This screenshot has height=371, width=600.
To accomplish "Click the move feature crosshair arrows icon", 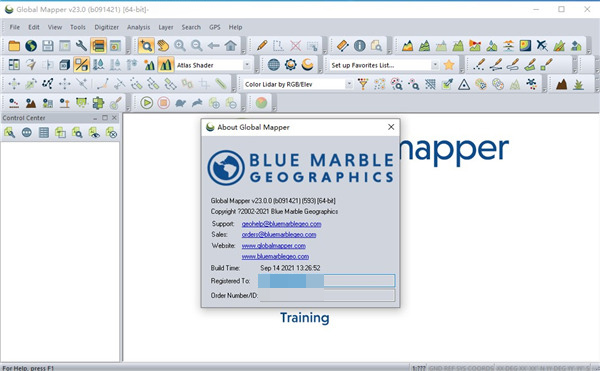I will 14,84.
